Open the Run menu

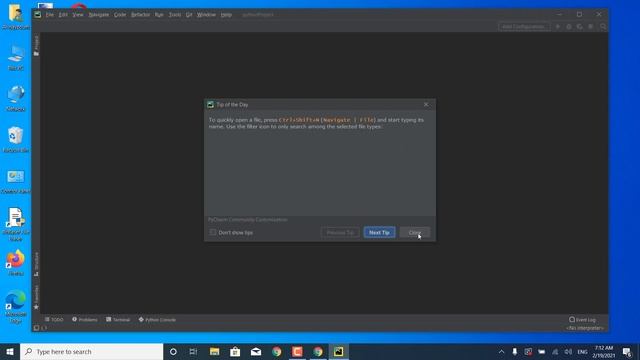(159, 15)
